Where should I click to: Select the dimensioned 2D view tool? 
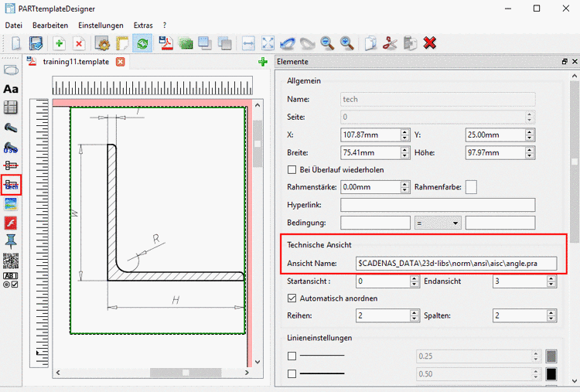point(11,165)
